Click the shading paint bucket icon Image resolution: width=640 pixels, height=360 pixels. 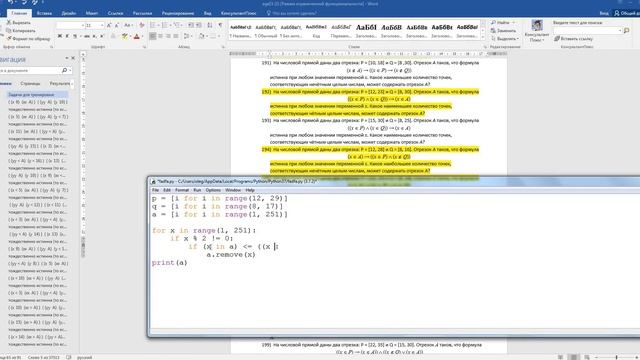point(201,36)
